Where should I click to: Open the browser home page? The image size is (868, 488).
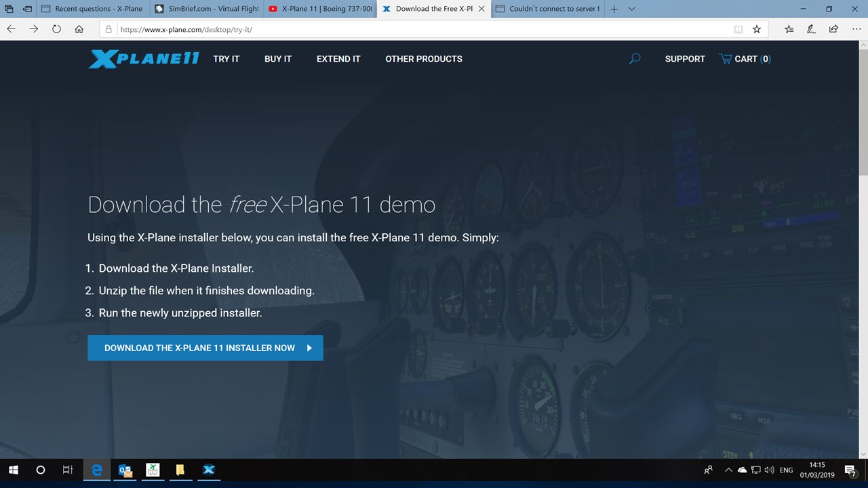tap(79, 29)
